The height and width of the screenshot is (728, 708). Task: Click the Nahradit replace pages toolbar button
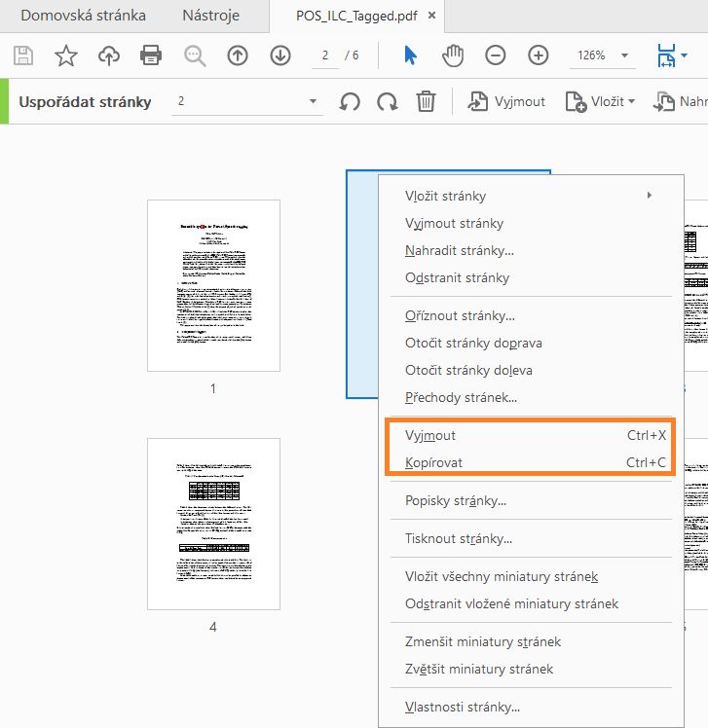[x=681, y=101]
